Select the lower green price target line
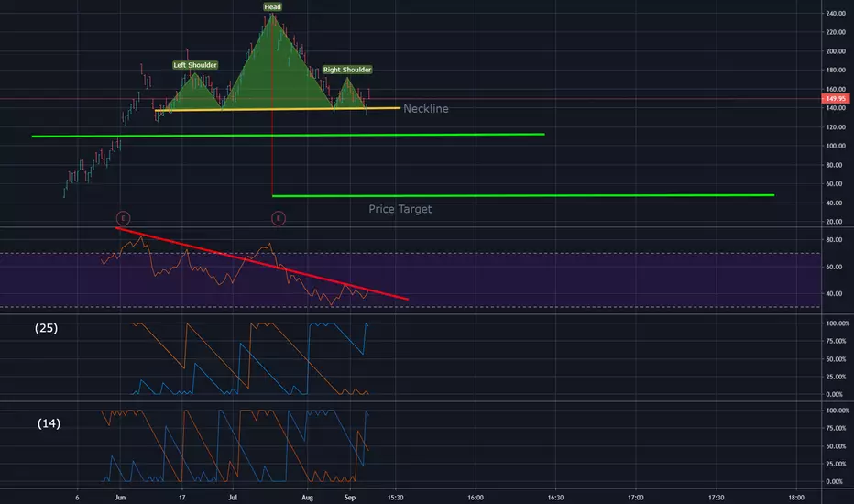The width and height of the screenshot is (854, 504). pos(523,195)
